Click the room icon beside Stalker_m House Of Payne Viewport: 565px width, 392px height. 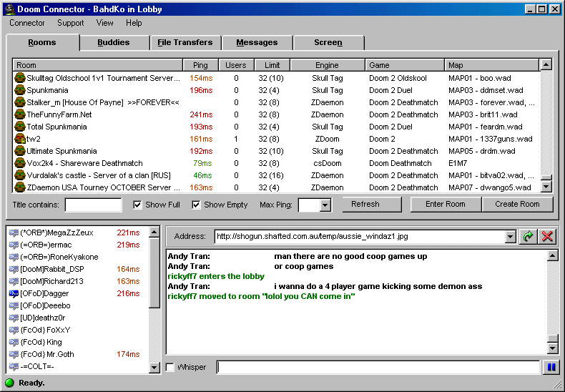pos(20,102)
